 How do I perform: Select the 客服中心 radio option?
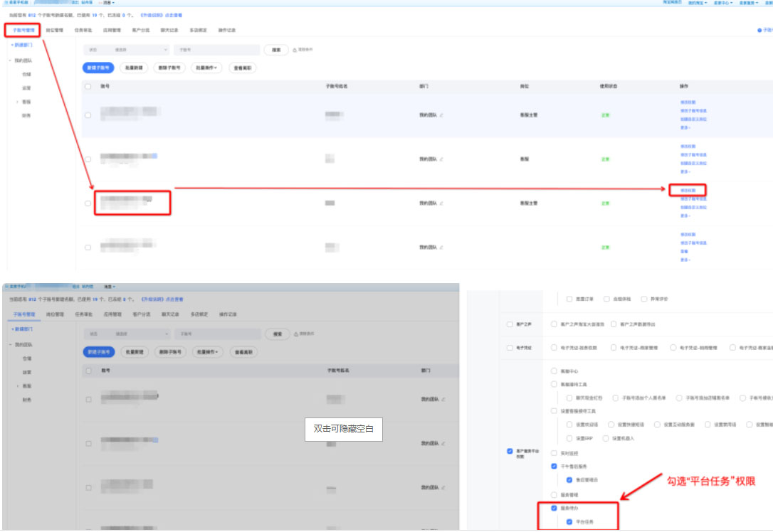[554, 371]
